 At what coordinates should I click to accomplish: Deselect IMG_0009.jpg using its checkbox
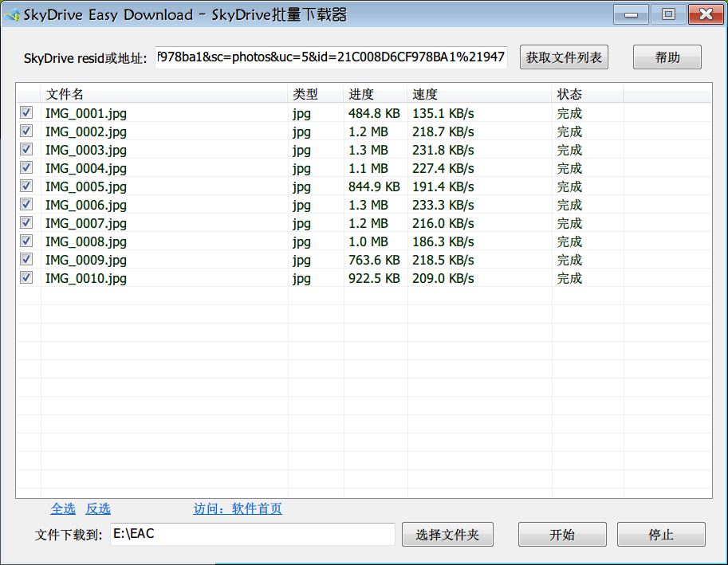26,259
